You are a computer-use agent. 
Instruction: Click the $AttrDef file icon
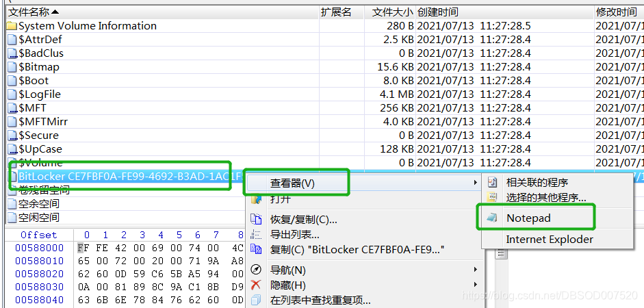13,40
